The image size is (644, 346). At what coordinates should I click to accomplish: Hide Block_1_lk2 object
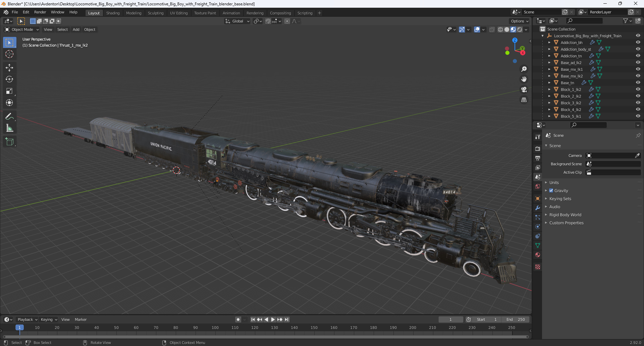(638, 90)
